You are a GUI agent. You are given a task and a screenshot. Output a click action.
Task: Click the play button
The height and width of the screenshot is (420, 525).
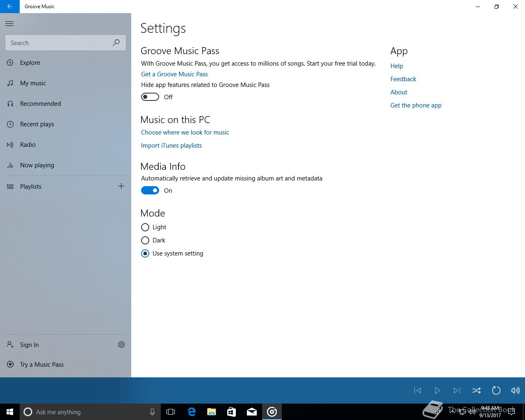[x=437, y=390]
